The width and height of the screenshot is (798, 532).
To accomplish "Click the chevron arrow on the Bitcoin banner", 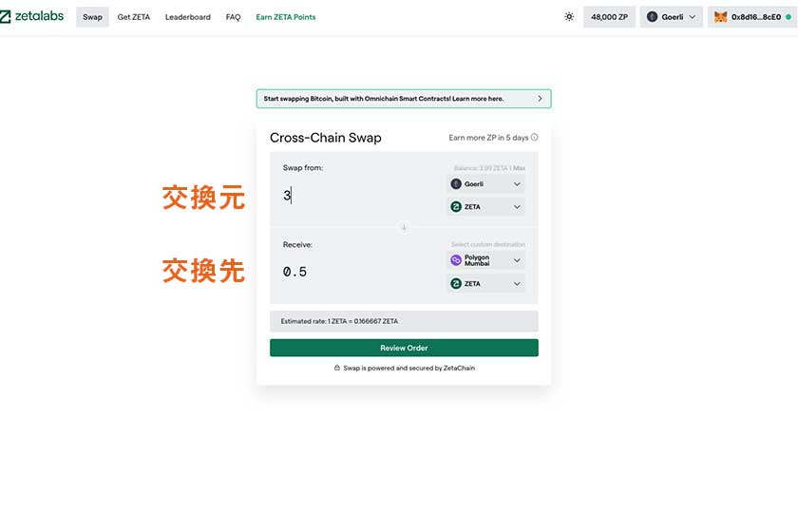I will point(540,99).
